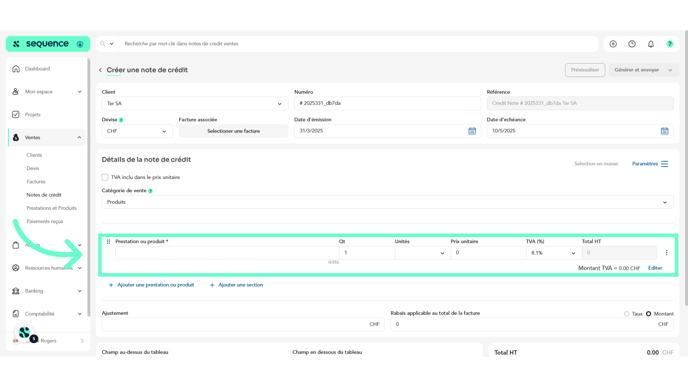
Task: Click the Mon espace person icon
Action: 16,91
